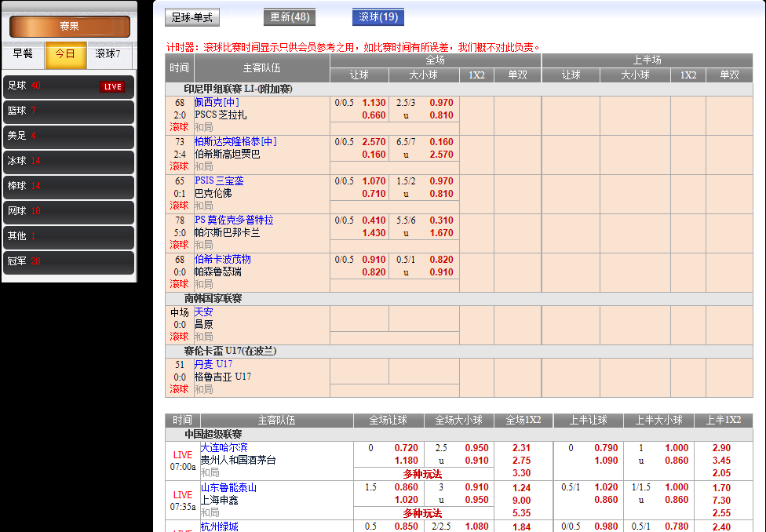Pick 柏斯达突隆格恭 handicap odds 2.570
Screen dimensions: 766x532
tap(374, 142)
